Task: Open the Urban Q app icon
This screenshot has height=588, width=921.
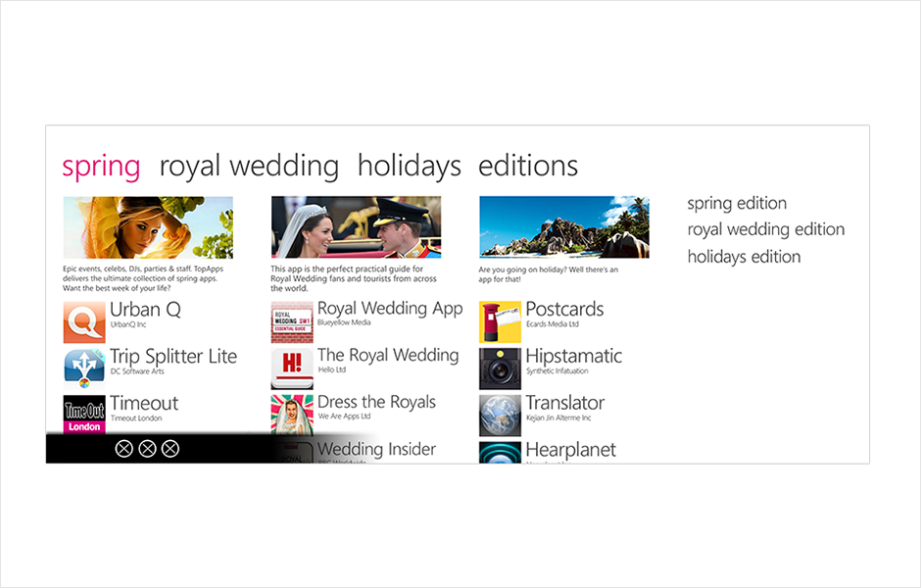Action: click(x=84, y=321)
